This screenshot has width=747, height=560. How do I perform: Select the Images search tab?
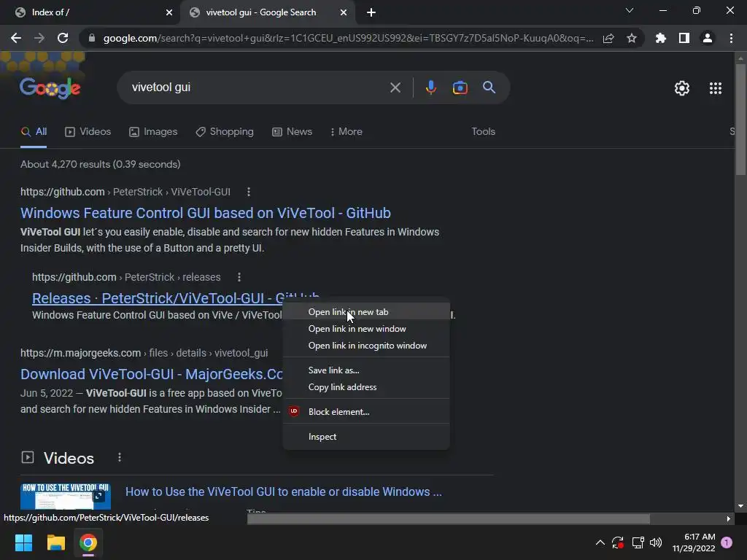point(153,132)
